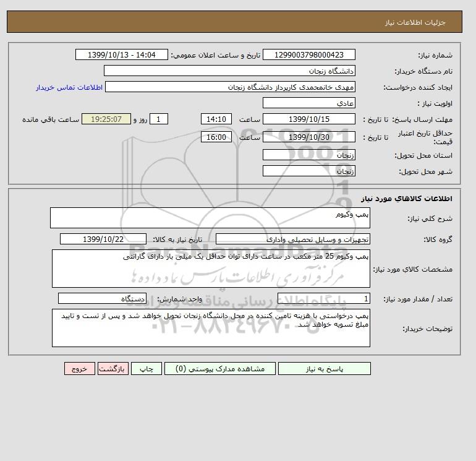The height and width of the screenshot is (461, 476).
Task: Click the label تعداد / مقدار مورد نیاز
Action: click(x=418, y=299)
